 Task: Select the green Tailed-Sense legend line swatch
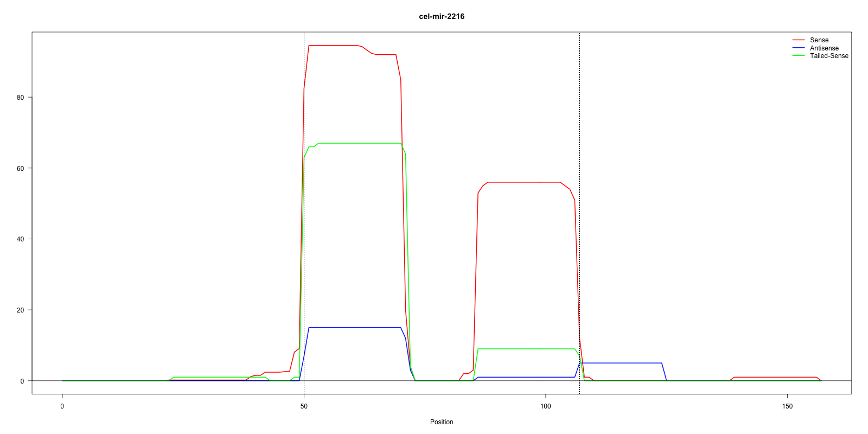click(798, 56)
